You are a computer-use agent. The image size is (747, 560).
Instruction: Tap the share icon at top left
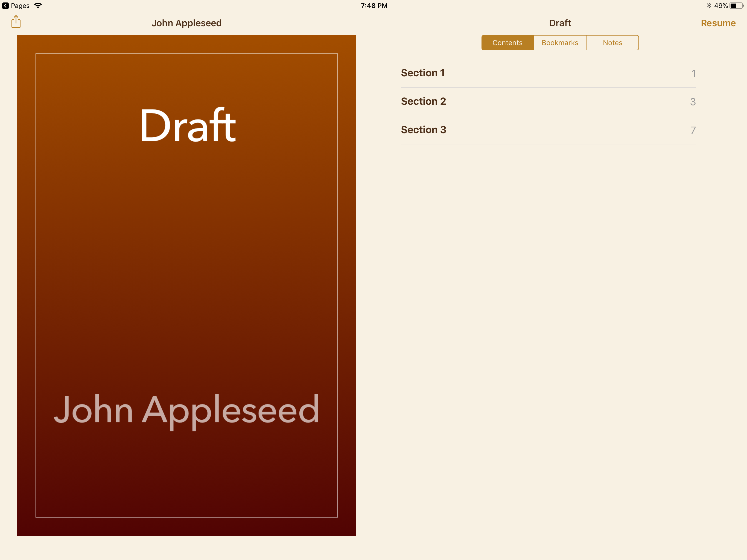coord(16,22)
